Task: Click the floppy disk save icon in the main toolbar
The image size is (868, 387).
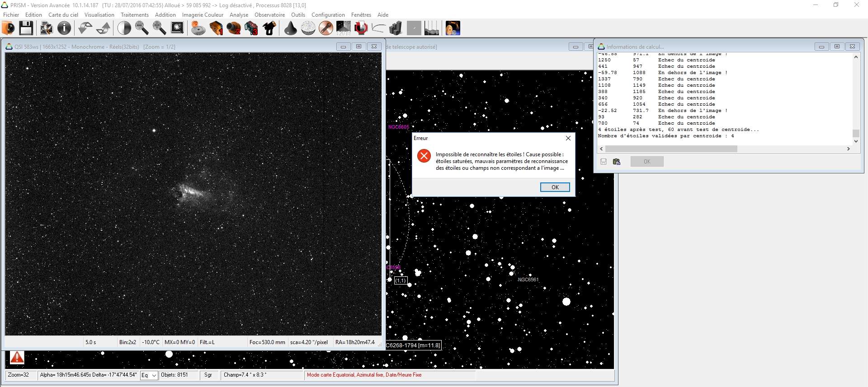Action: pyautogui.click(x=26, y=28)
